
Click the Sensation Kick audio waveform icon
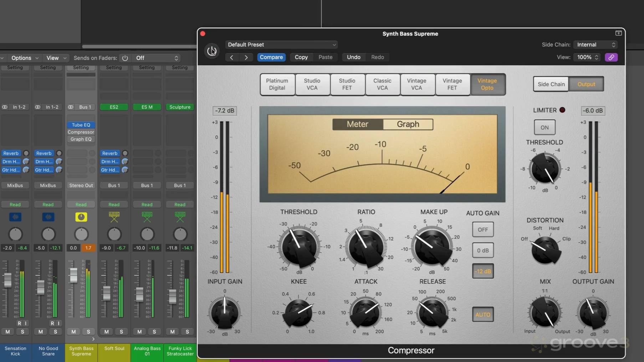tap(15, 217)
